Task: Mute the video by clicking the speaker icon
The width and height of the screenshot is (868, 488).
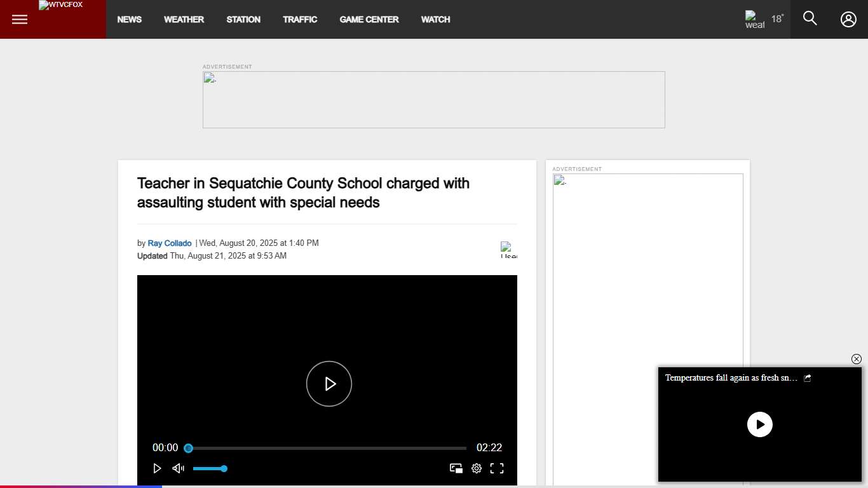Action: [178, 468]
